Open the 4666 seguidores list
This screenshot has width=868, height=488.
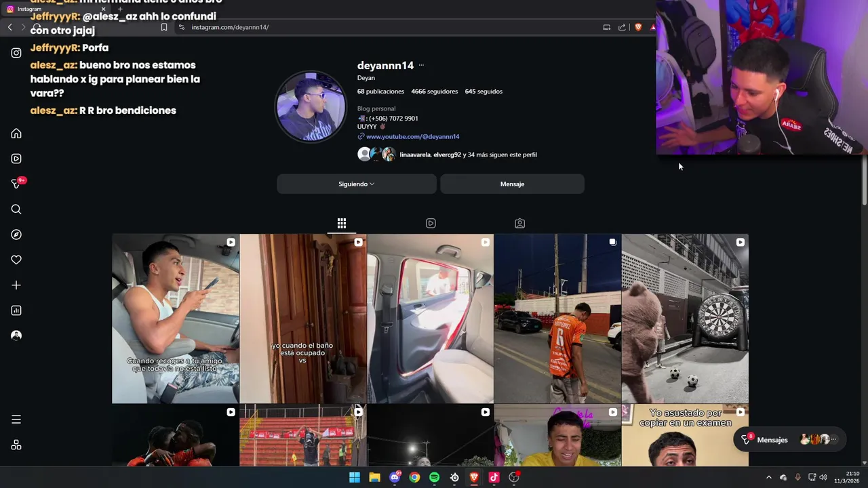click(x=434, y=91)
